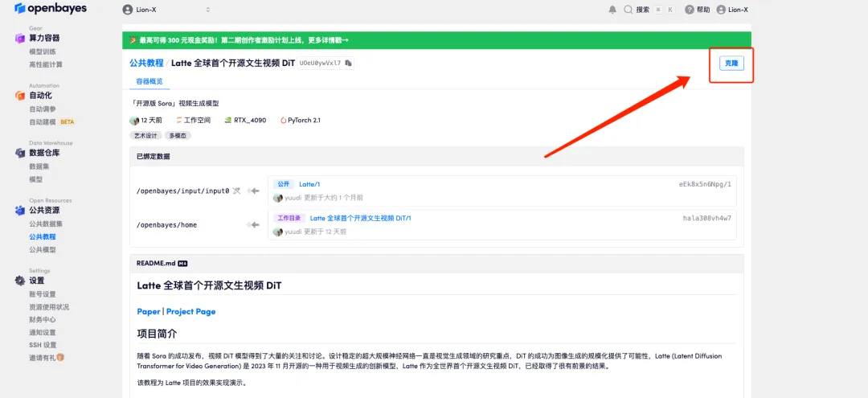Image resolution: width=868 pixels, height=398 pixels.
Task: Click the help question mark icon
Action: pyautogui.click(x=690, y=10)
